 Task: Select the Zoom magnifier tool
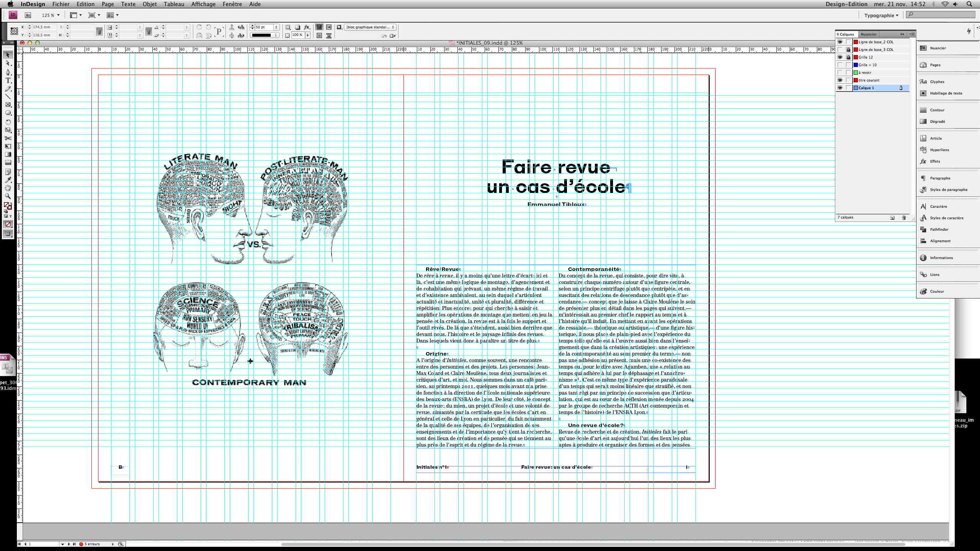coord(8,196)
